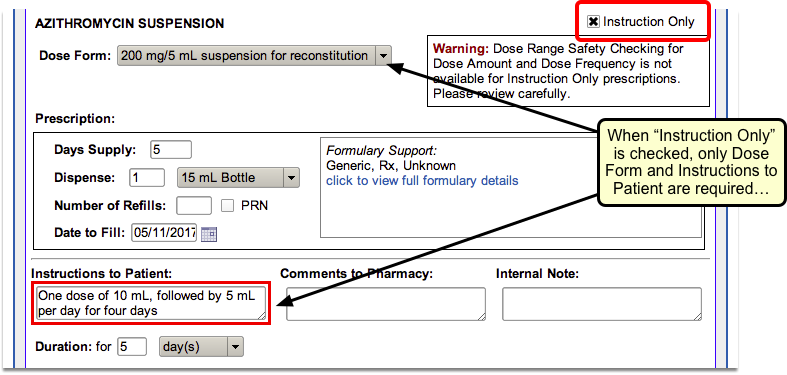Click the Duration number field

click(x=132, y=347)
